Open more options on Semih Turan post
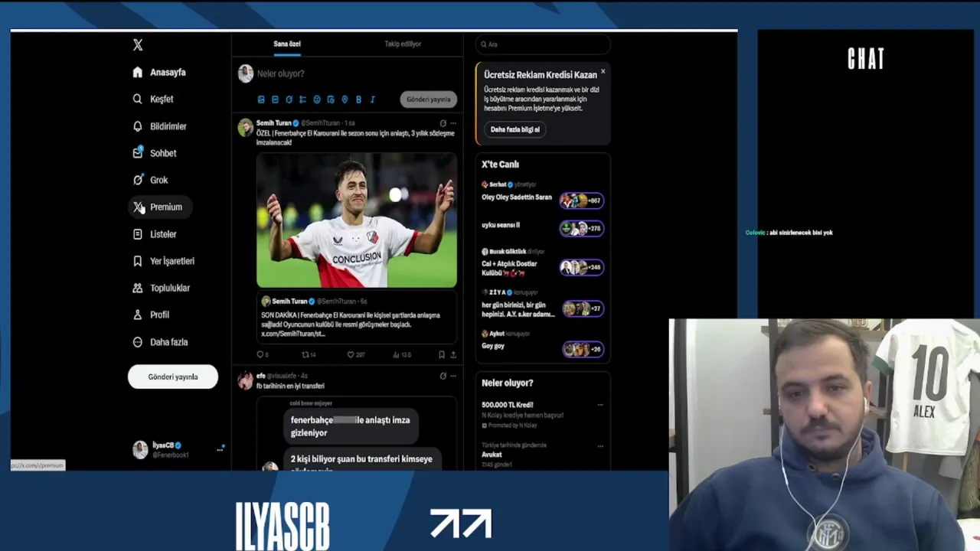The height and width of the screenshot is (551, 980). [x=453, y=122]
